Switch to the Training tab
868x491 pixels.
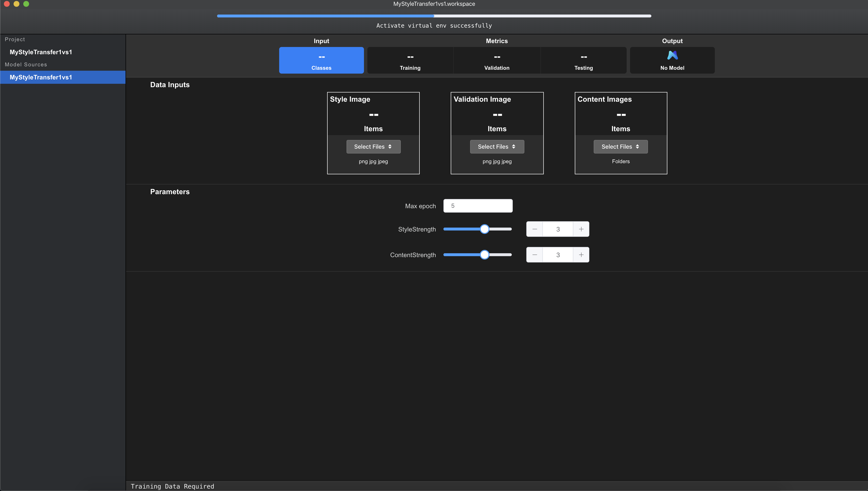[410, 61]
